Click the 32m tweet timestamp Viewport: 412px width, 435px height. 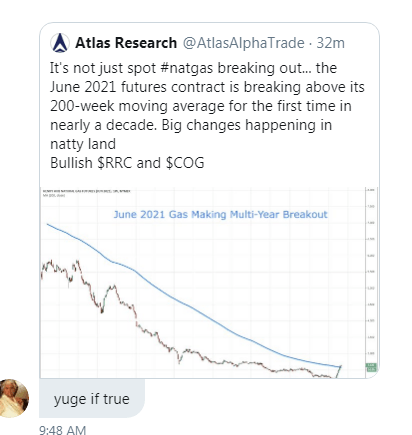click(x=330, y=43)
